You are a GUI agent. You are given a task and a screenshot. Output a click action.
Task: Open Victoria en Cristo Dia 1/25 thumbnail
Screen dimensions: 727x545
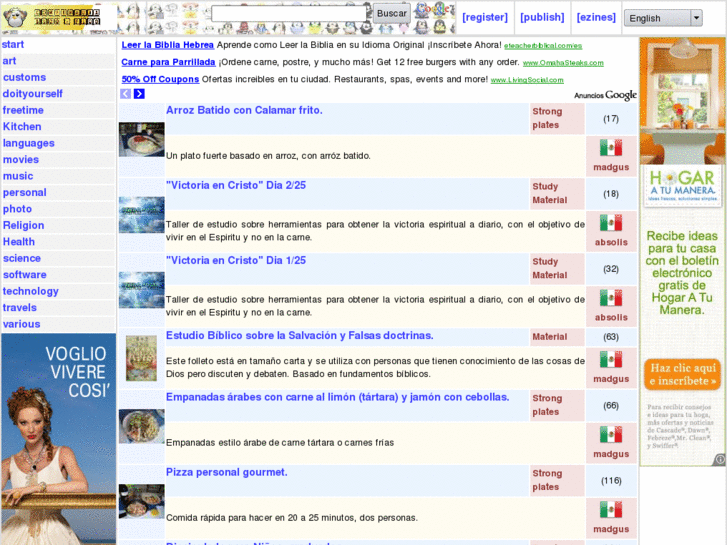[x=142, y=290]
